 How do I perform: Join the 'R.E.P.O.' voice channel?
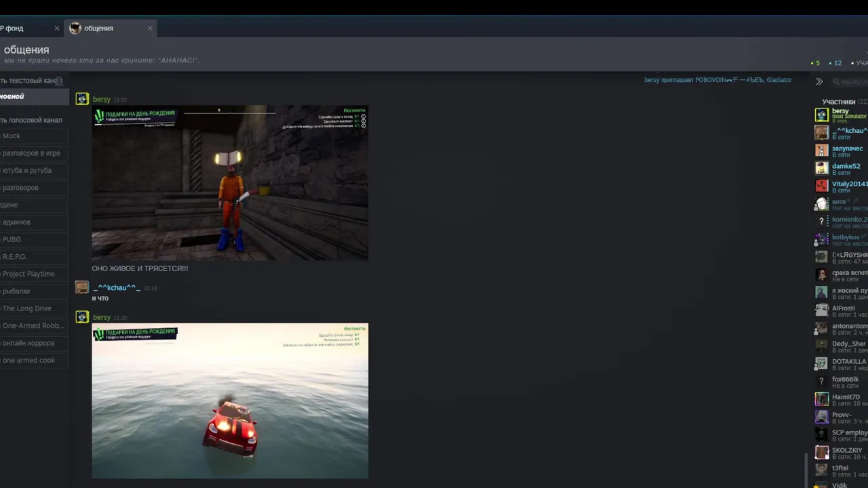[x=34, y=257]
